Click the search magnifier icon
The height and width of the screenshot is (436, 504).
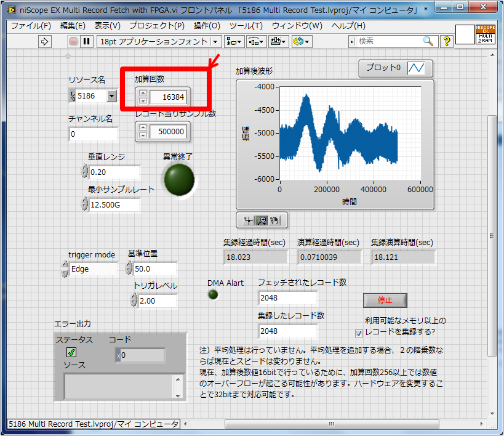[428, 41]
